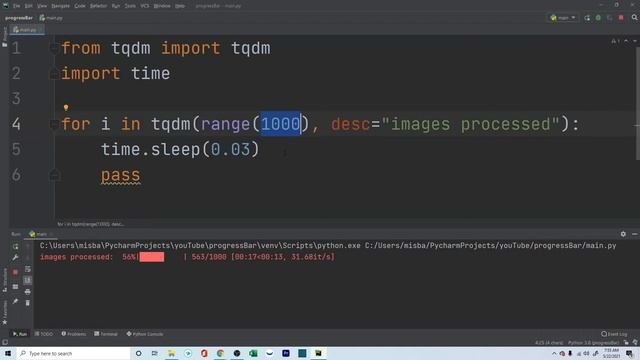Rerun main from the Run panel icon
The image size is (640, 360).
click(16, 247)
